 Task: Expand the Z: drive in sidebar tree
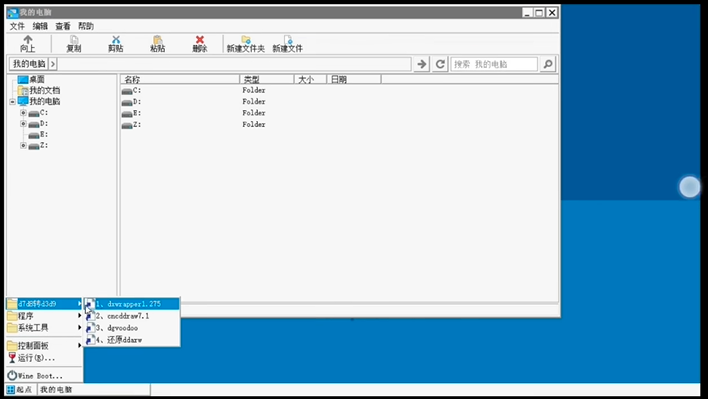point(23,145)
